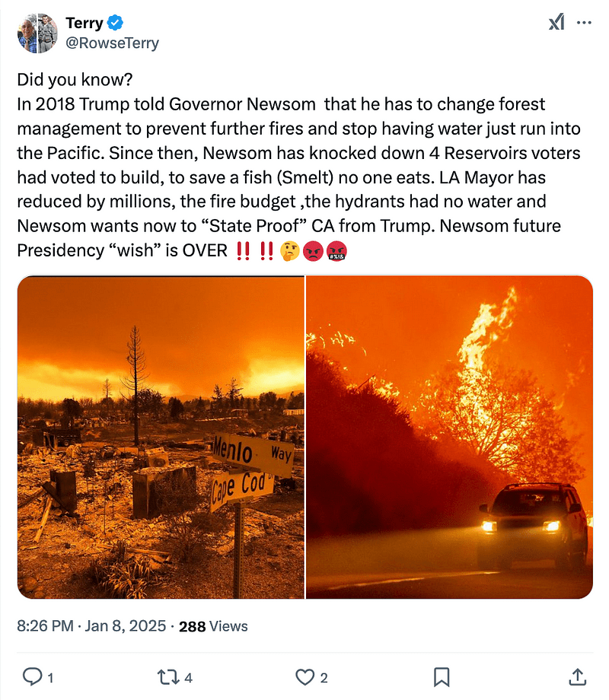Bookmark this tweet
This screenshot has width=609, height=700.
click(x=441, y=676)
